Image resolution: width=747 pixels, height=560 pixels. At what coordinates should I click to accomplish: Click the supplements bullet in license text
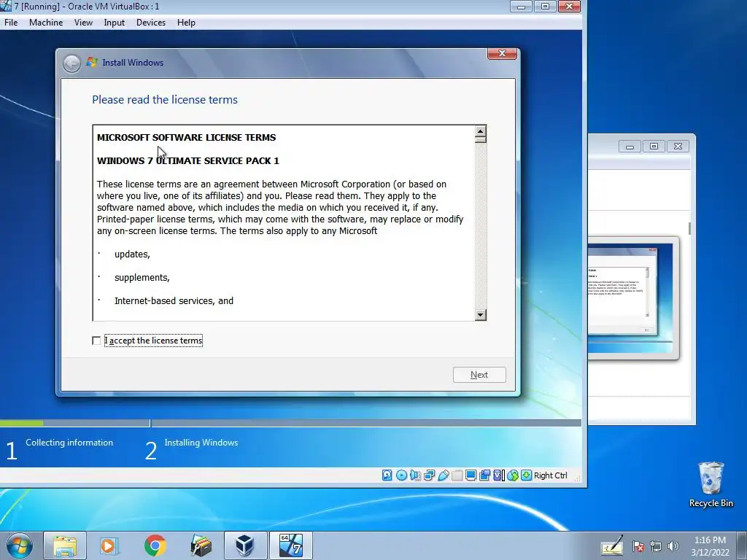point(142,278)
